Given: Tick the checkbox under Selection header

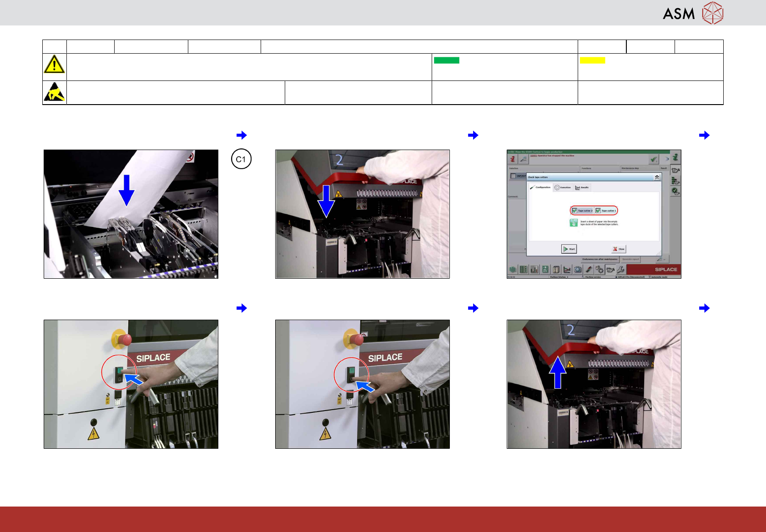Looking at the screenshot, I should pyautogui.click(x=513, y=176).
